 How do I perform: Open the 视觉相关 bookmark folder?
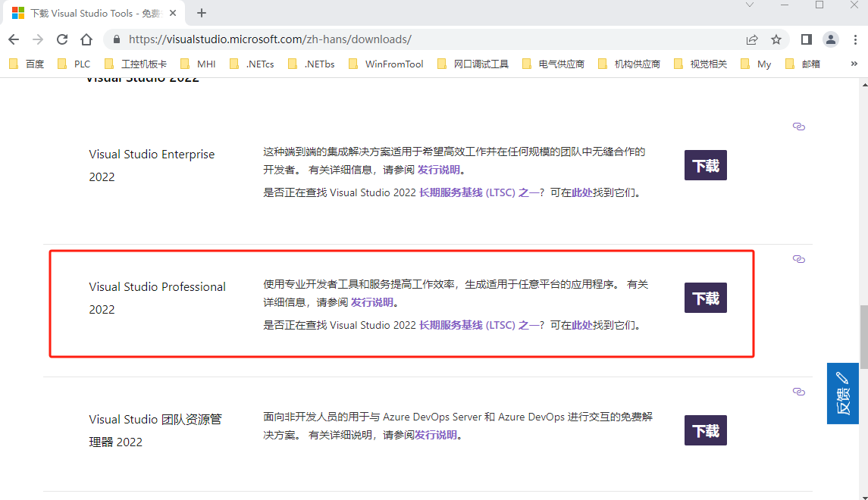700,64
